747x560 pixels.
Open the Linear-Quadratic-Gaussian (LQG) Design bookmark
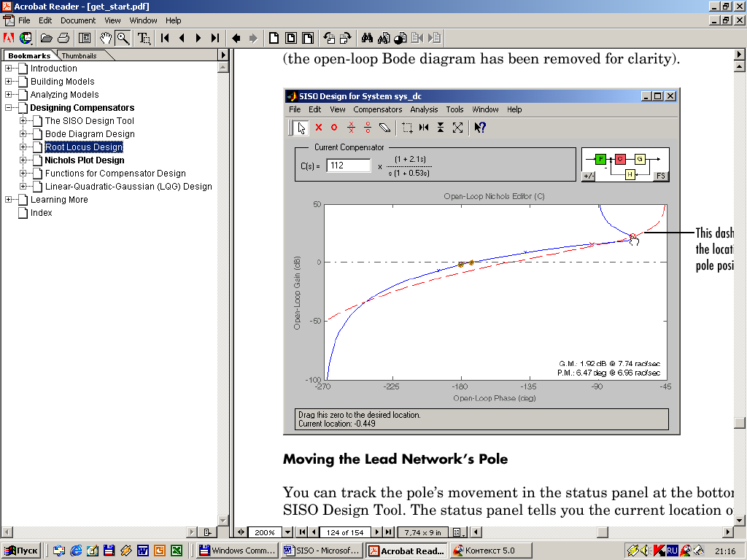pyautogui.click(x=128, y=187)
